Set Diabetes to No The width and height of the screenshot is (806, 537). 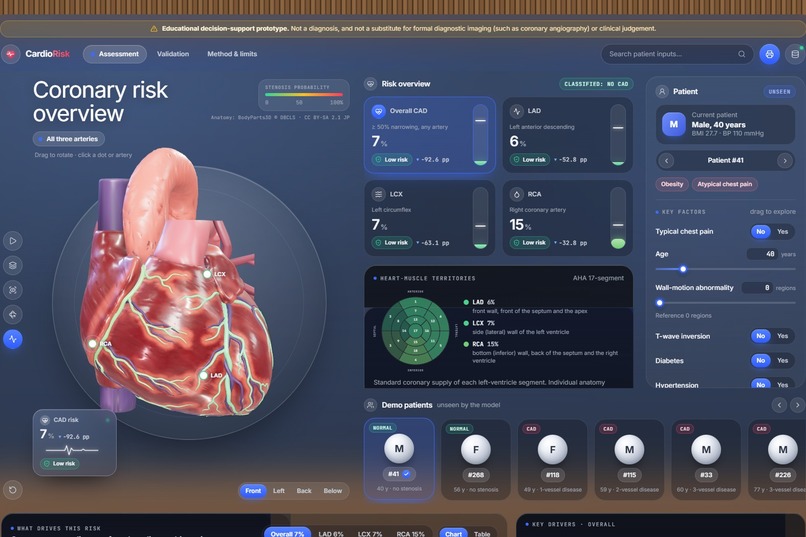[761, 361]
